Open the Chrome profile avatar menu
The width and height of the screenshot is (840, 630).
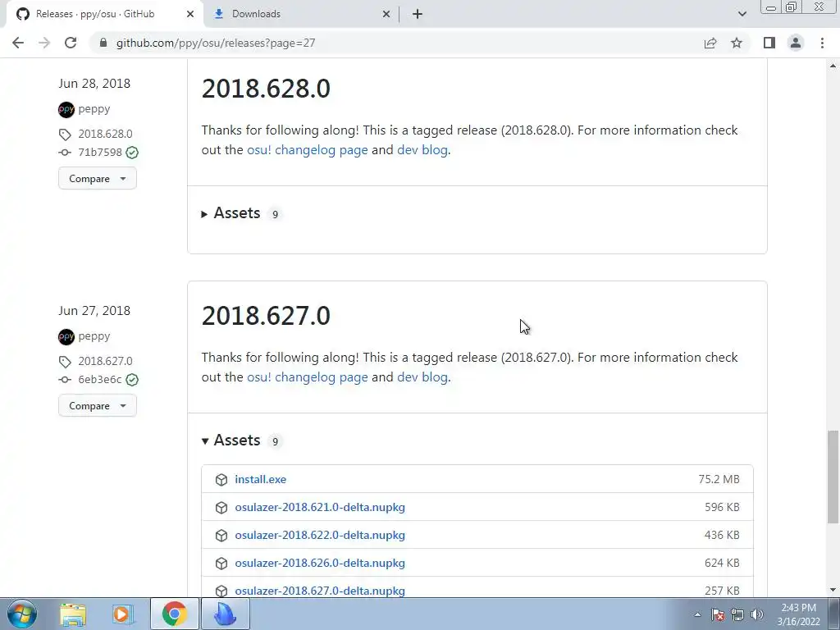coord(796,43)
